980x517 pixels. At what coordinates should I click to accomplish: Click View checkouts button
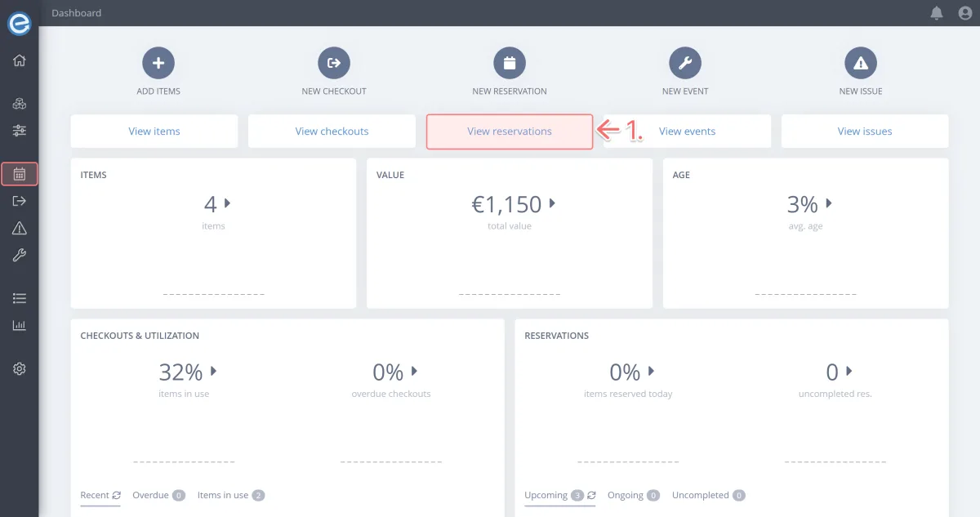click(332, 131)
